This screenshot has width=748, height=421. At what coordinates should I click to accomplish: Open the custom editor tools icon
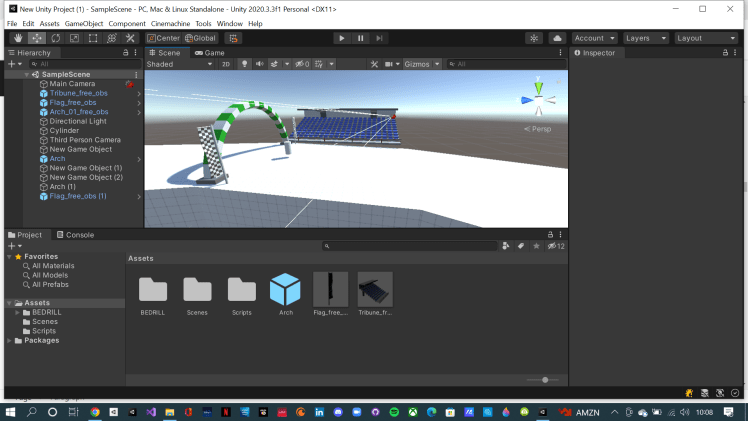pos(130,38)
